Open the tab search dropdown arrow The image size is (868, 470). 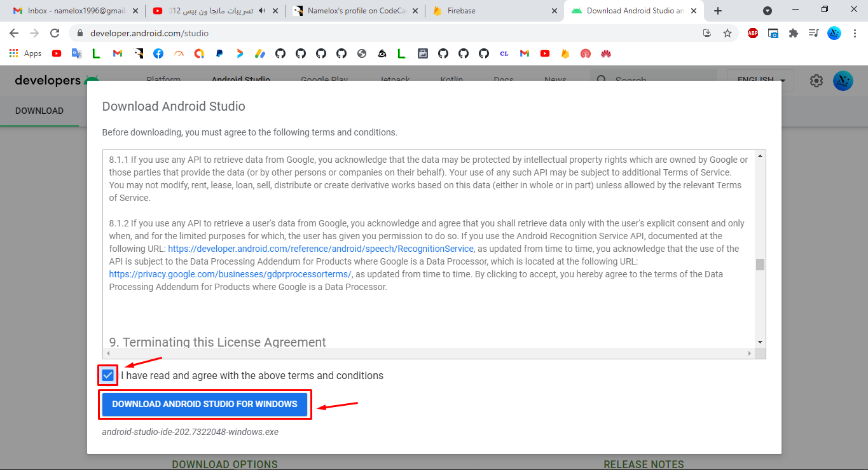[768, 11]
